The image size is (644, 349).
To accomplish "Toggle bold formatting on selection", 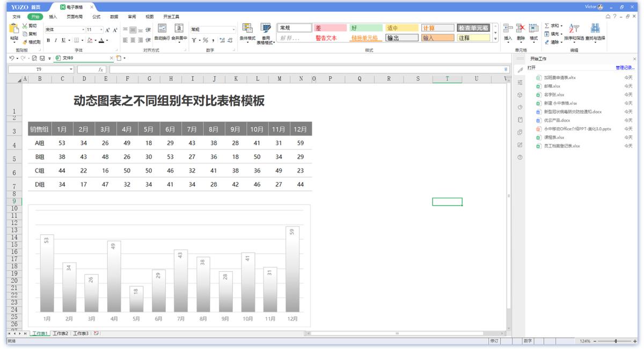I will click(48, 40).
